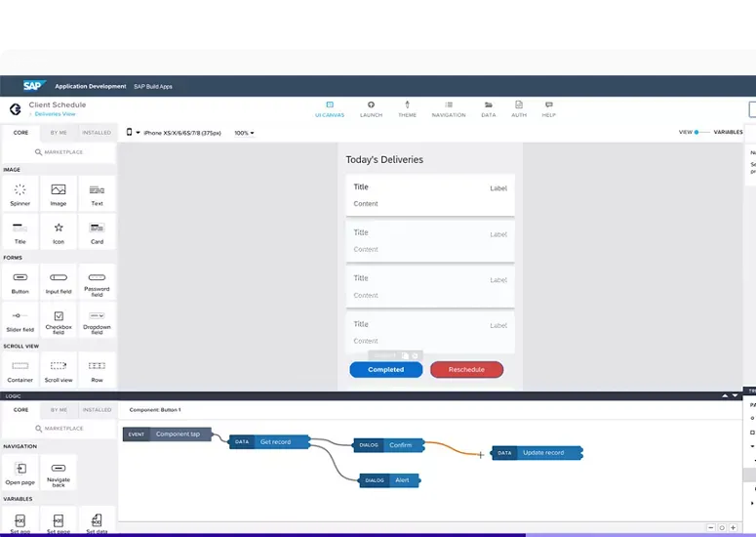The height and width of the screenshot is (537, 756).
Task: Click the Reschedule button on canvas
Action: click(466, 370)
